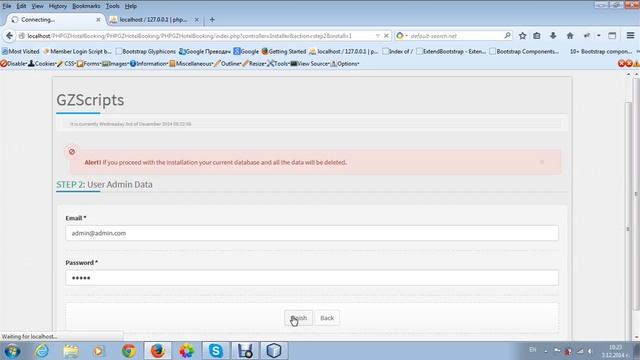The width and height of the screenshot is (640, 360).
Task: Expand the Images developer toolbar menu
Action: [116, 64]
